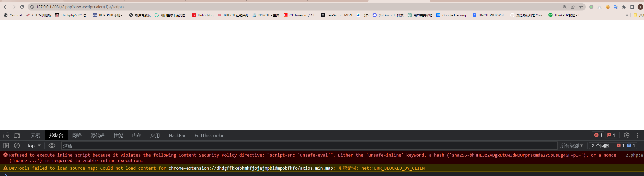644x176 pixels.
Task: Open the profile avatar menu
Action: coord(640,7)
